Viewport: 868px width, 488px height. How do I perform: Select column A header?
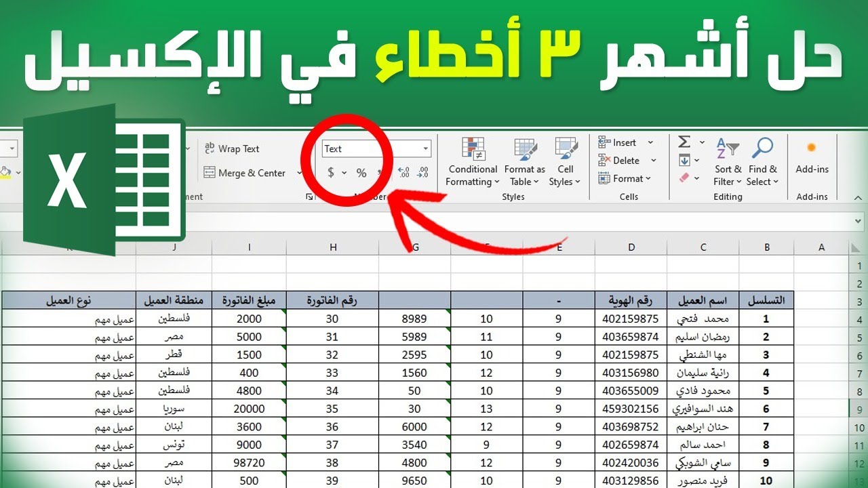pos(821,247)
